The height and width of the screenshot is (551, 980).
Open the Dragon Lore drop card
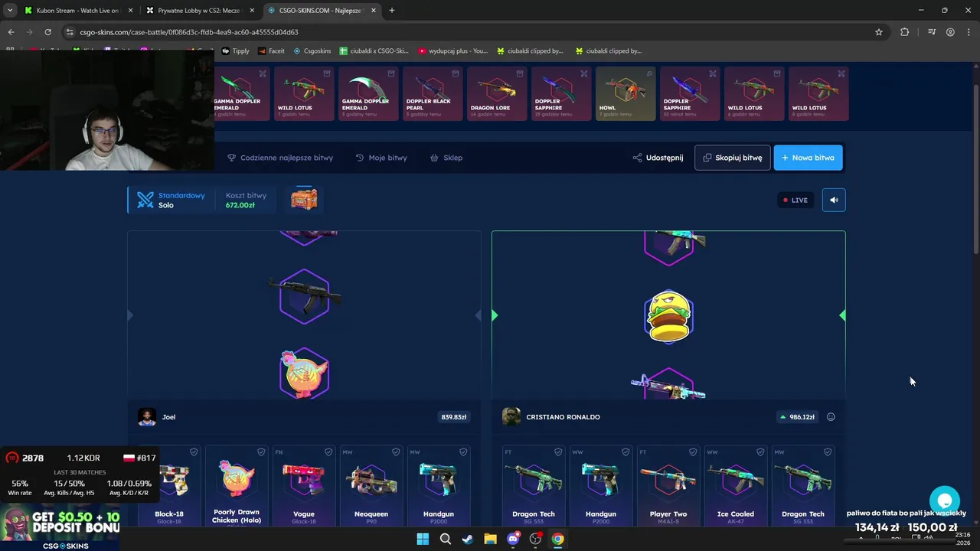pos(497,93)
